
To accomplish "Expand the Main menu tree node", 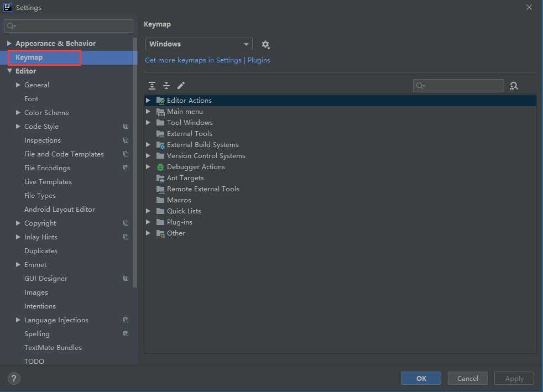I will 148,112.
